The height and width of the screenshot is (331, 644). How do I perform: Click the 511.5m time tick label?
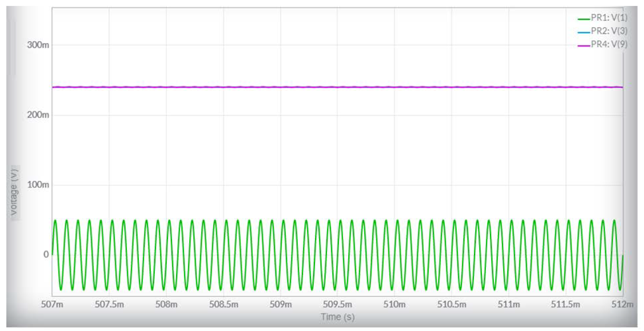[x=565, y=304]
